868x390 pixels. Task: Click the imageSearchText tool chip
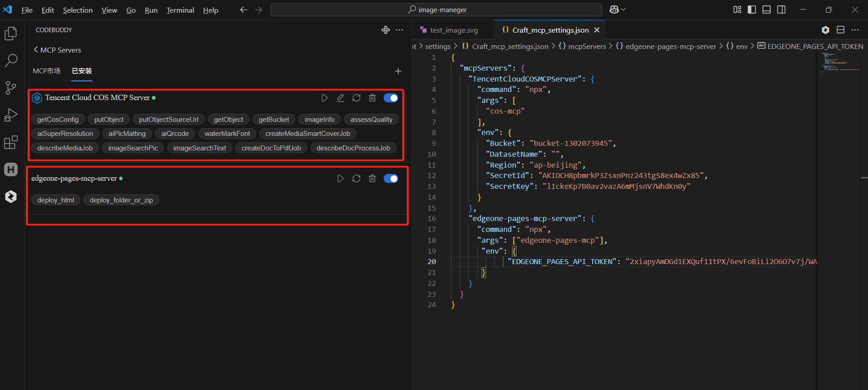coord(200,148)
